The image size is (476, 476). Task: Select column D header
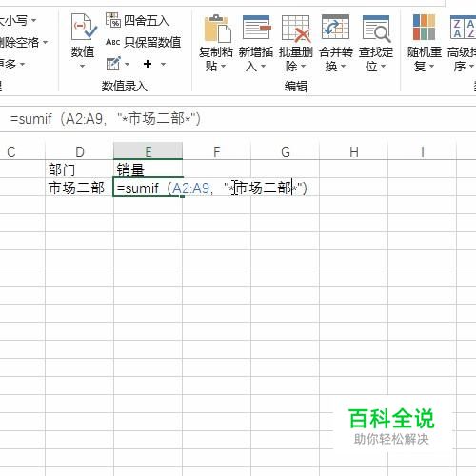point(80,151)
